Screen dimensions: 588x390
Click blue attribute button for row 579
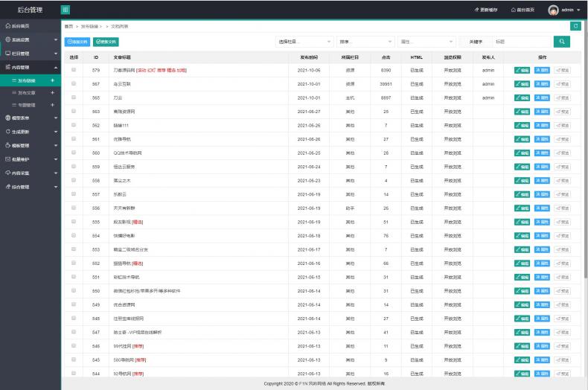point(542,70)
